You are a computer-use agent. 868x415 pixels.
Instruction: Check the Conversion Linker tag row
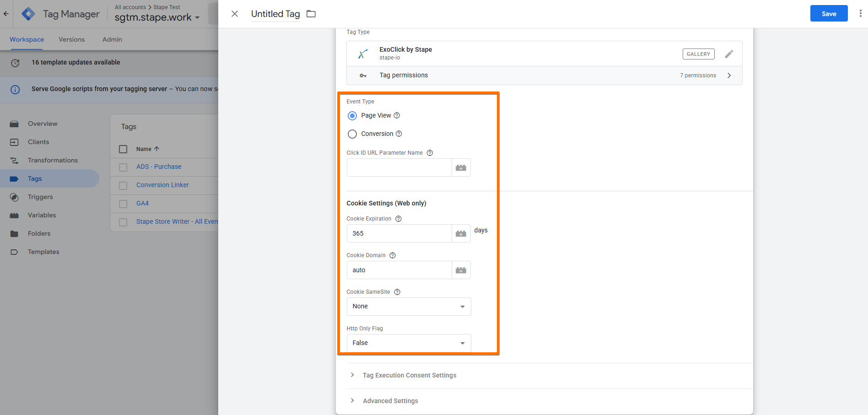tap(123, 186)
